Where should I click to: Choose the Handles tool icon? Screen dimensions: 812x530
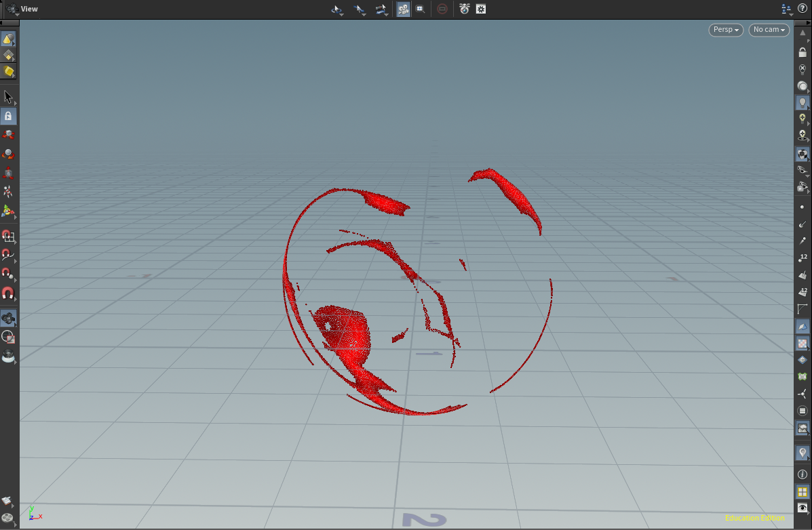point(8,211)
